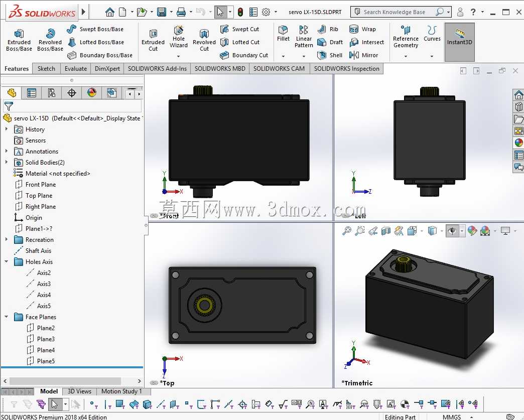Click the Intersect tool
The width and height of the screenshot is (524, 420).
(366, 42)
